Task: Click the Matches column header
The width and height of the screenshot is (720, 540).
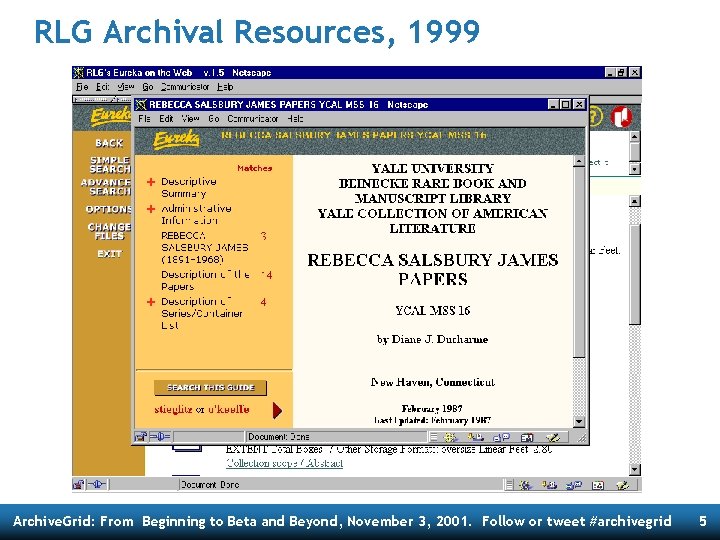Action: [255, 168]
